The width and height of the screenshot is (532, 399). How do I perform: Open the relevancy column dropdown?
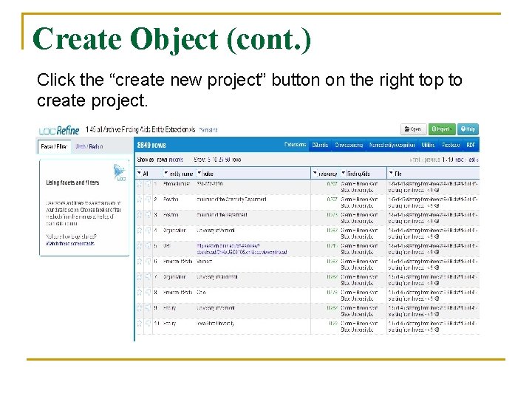315,174
